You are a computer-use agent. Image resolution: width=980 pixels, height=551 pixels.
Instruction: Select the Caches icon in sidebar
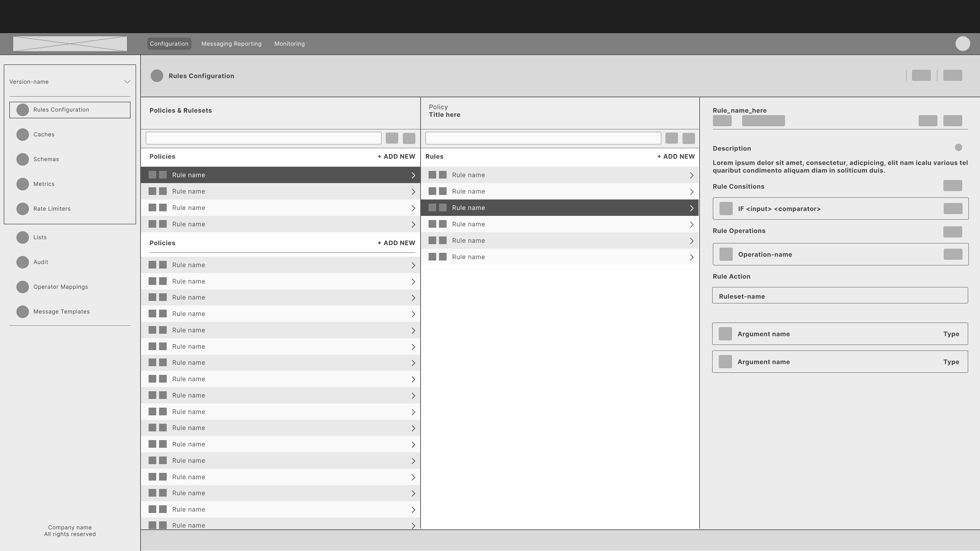[22, 134]
